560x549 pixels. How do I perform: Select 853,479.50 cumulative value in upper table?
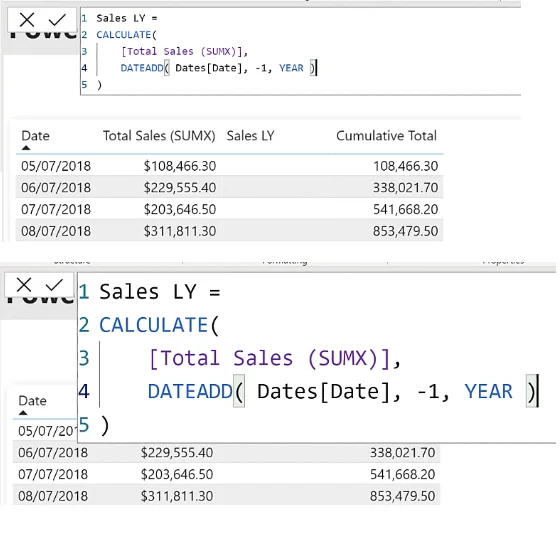405,231
